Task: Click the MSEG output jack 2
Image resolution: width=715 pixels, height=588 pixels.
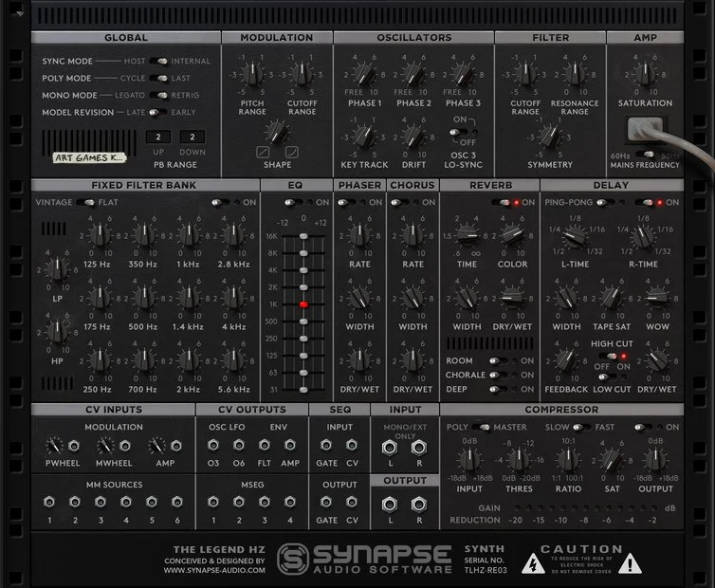Action: (238, 503)
